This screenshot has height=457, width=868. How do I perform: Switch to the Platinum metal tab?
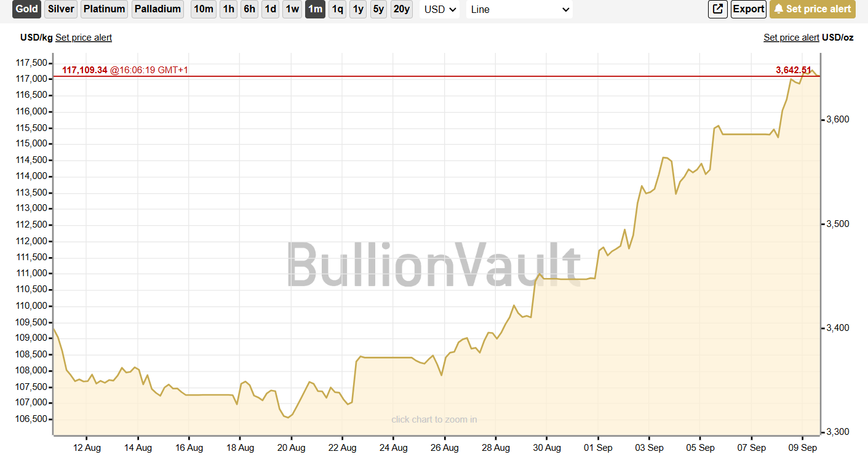105,9
